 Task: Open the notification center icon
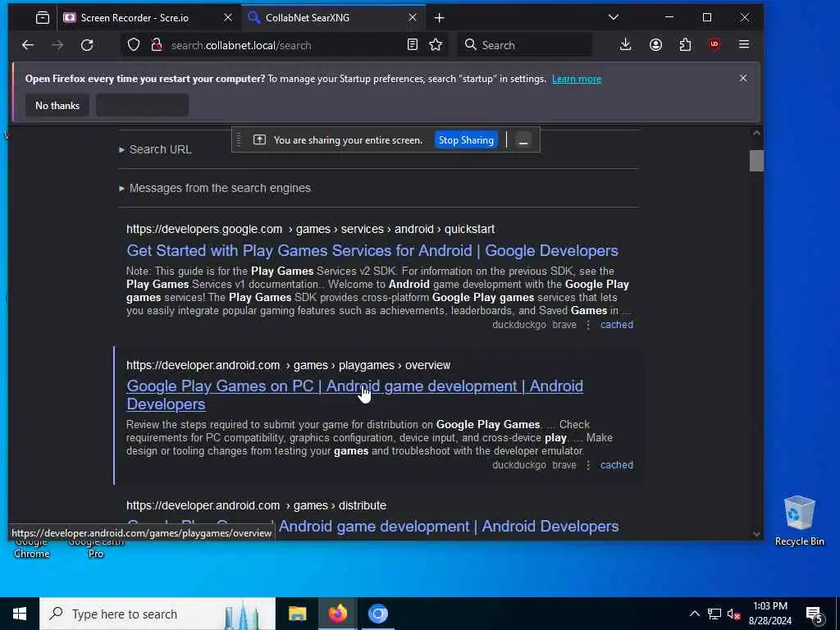tap(814, 614)
